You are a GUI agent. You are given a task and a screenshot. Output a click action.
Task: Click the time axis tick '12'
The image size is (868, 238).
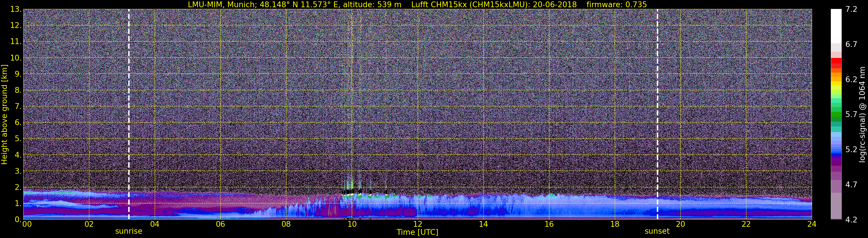click(x=417, y=224)
